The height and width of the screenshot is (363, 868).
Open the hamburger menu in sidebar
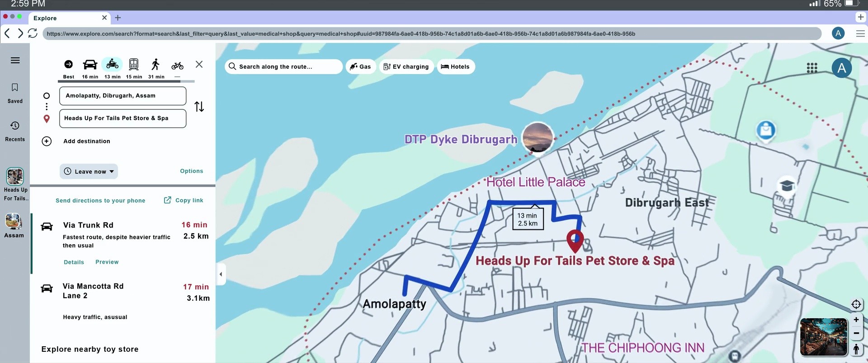pyautogui.click(x=15, y=60)
